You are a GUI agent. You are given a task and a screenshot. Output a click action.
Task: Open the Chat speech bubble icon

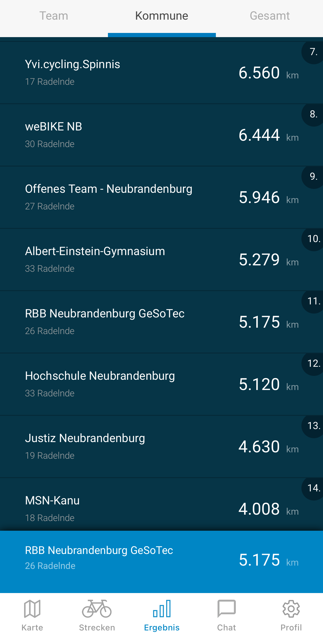click(x=226, y=609)
